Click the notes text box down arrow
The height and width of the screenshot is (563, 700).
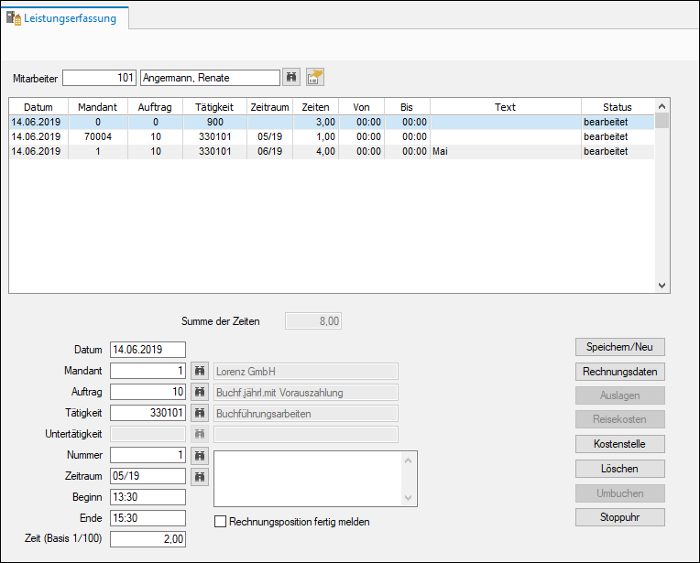(x=408, y=497)
